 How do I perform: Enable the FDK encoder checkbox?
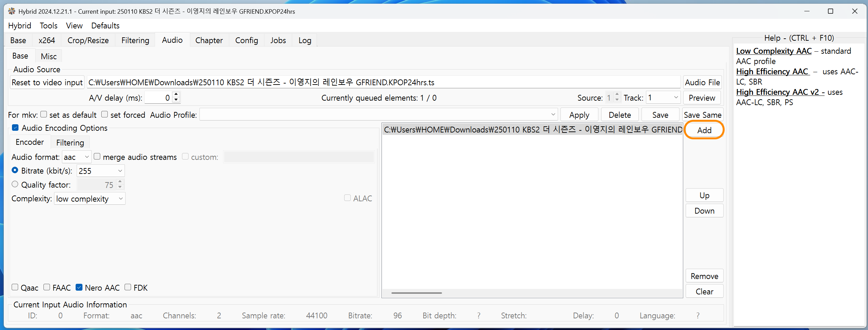click(x=128, y=287)
